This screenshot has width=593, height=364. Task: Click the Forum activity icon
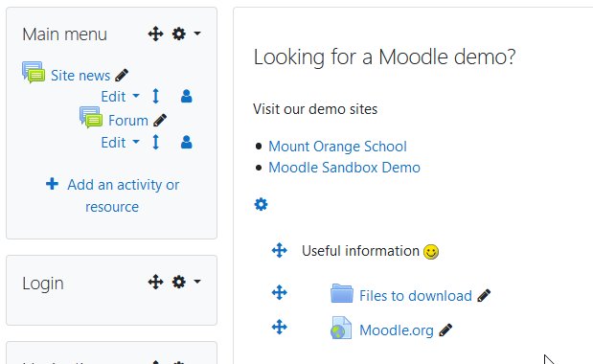pyautogui.click(x=91, y=117)
